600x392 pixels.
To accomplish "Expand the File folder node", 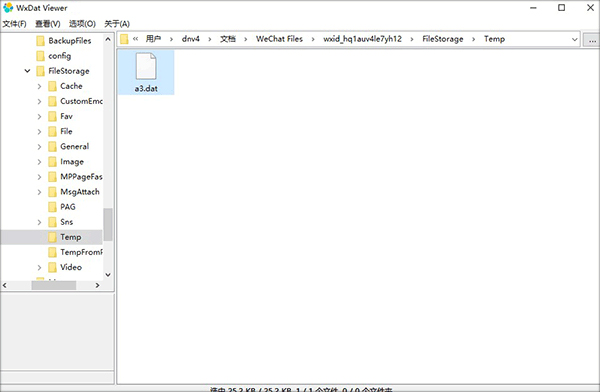I will pyautogui.click(x=39, y=131).
